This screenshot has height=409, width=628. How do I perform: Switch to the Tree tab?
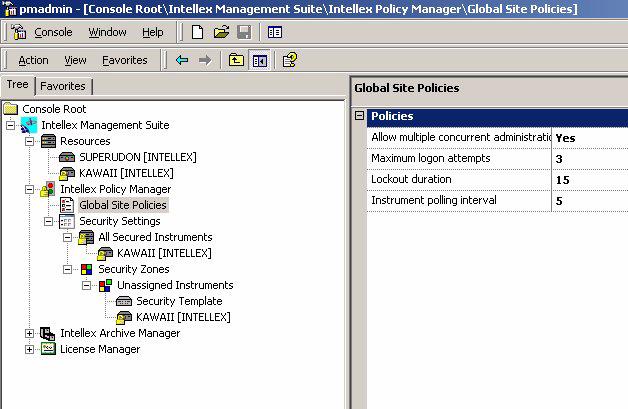click(x=18, y=85)
